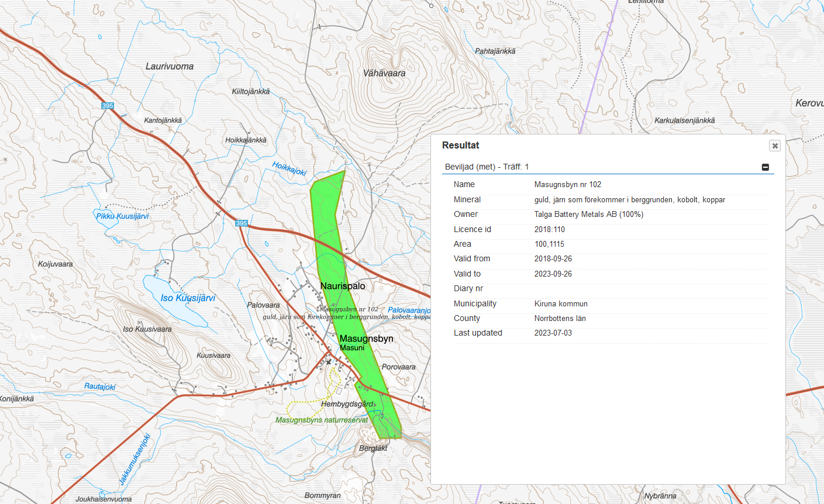Click the blue 'Hoikkajoki' stream label
Image resolution: width=824 pixels, height=504 pixels.
pyautogui.click(x=289, y=168)
